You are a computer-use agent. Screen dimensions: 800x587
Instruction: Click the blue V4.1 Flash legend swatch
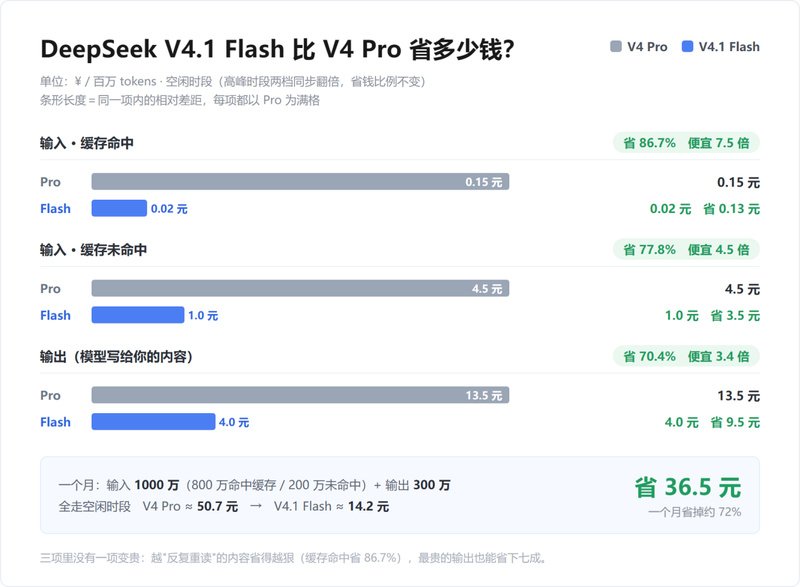[x=687, y=46]
